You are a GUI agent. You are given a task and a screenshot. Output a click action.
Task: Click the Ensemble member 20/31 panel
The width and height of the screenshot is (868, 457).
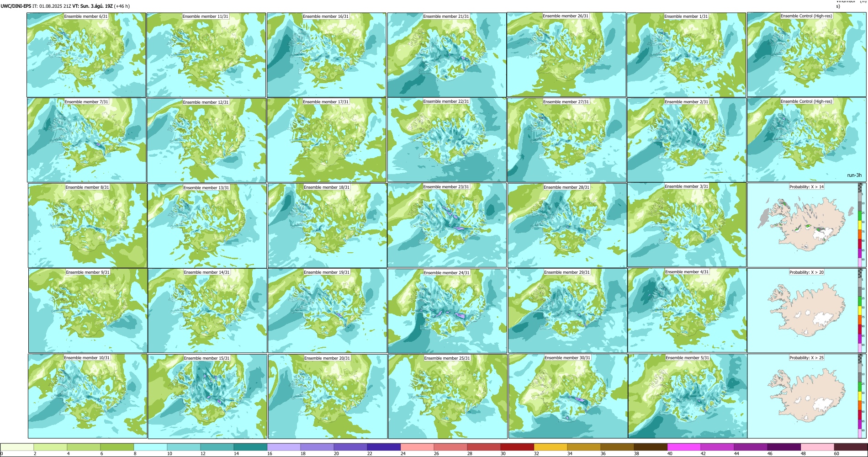(328, 396)
